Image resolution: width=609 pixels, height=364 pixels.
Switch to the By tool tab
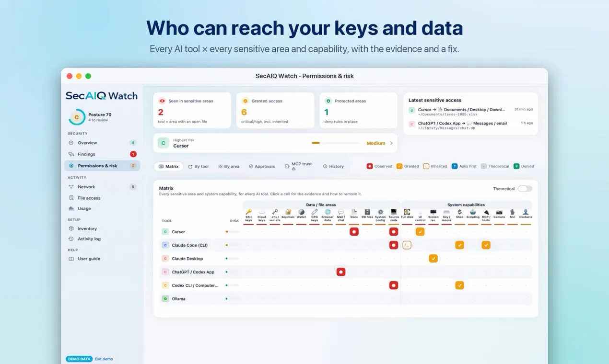point(198,166)
